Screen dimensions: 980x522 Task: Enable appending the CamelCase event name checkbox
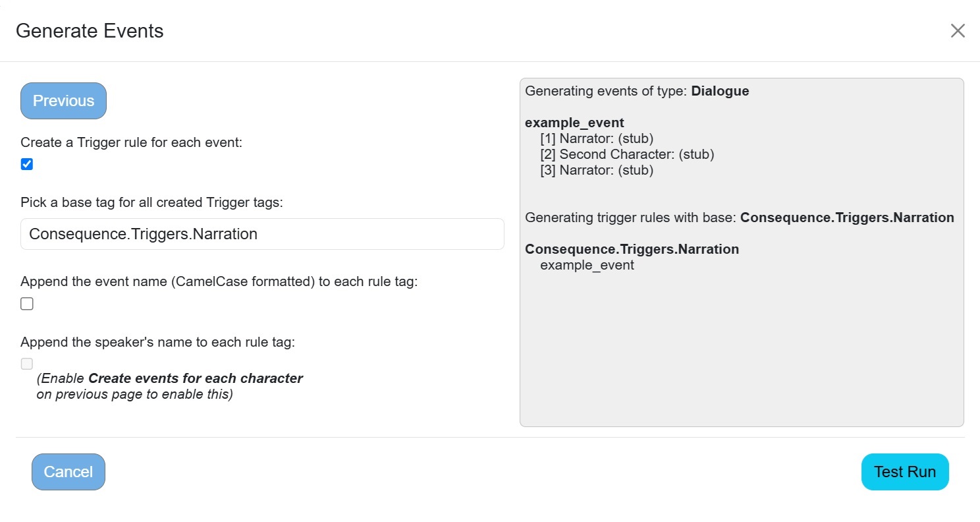point(27,304)
